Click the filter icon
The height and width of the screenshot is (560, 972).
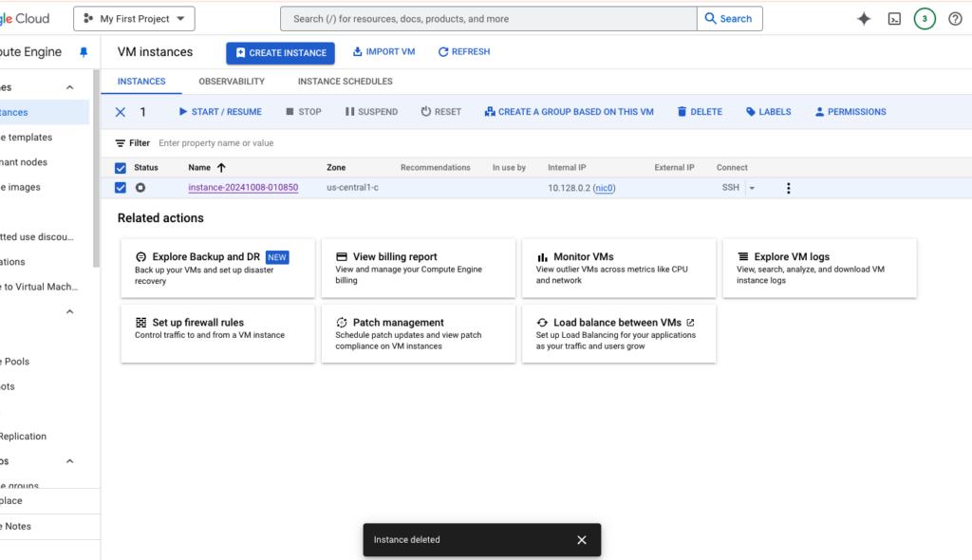[121, 143]
